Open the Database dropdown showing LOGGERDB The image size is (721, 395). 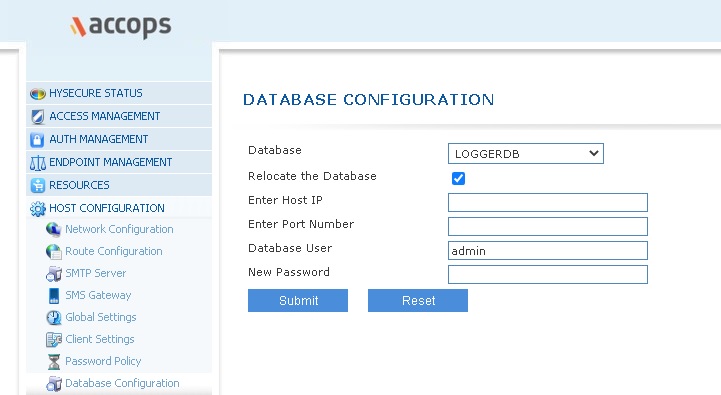(526, 154)
